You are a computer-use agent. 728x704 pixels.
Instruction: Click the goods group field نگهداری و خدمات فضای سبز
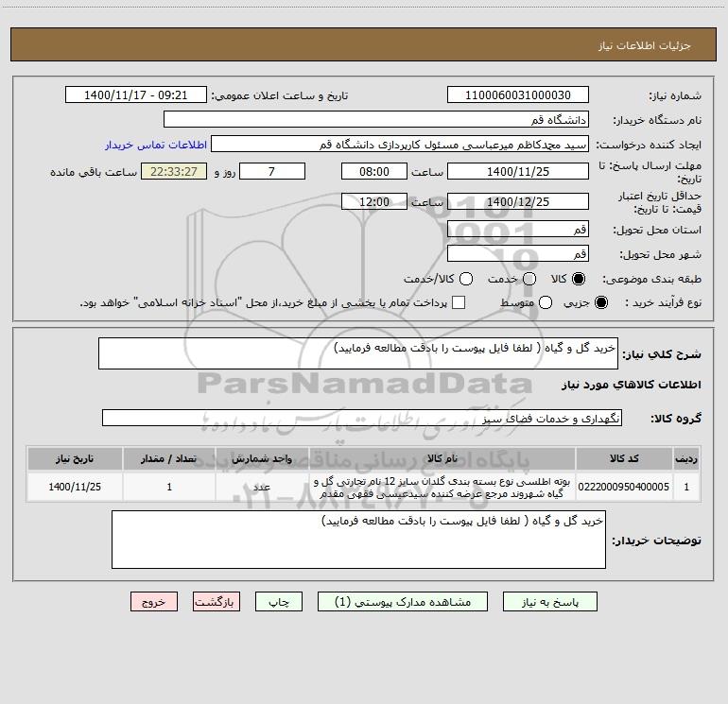point(362,418)
